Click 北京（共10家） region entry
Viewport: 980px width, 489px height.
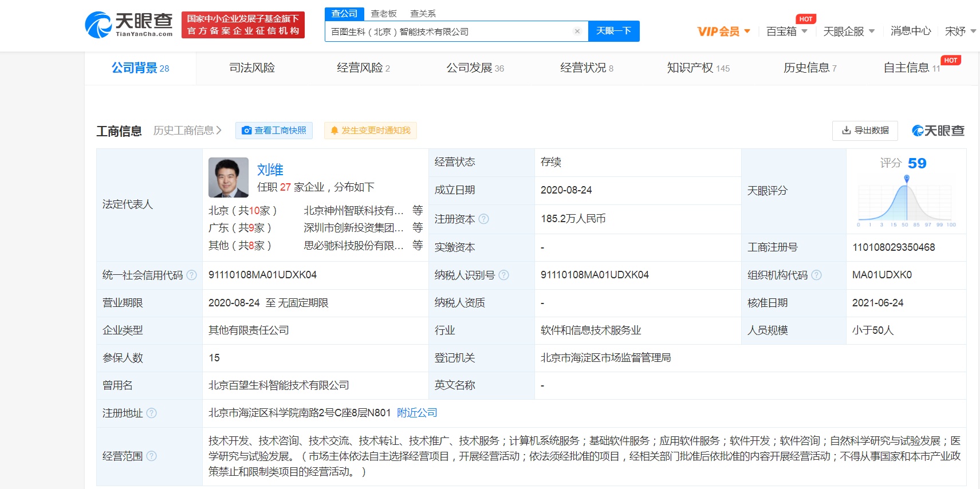click(x=243, y=211)
